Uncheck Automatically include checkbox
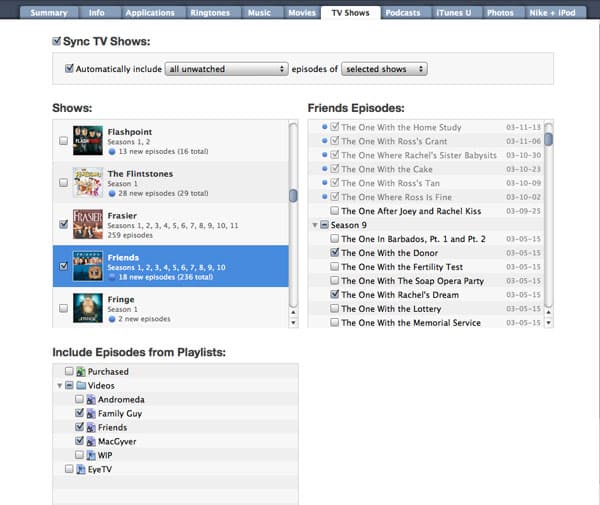Image resolution: width=600 pixels, height=505 pixels. [69, 68]
